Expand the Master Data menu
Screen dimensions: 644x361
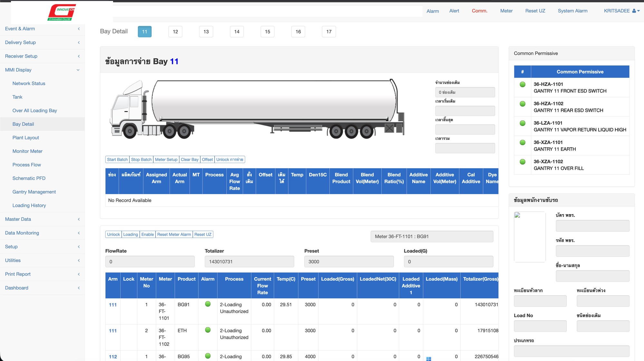[42, 219]
